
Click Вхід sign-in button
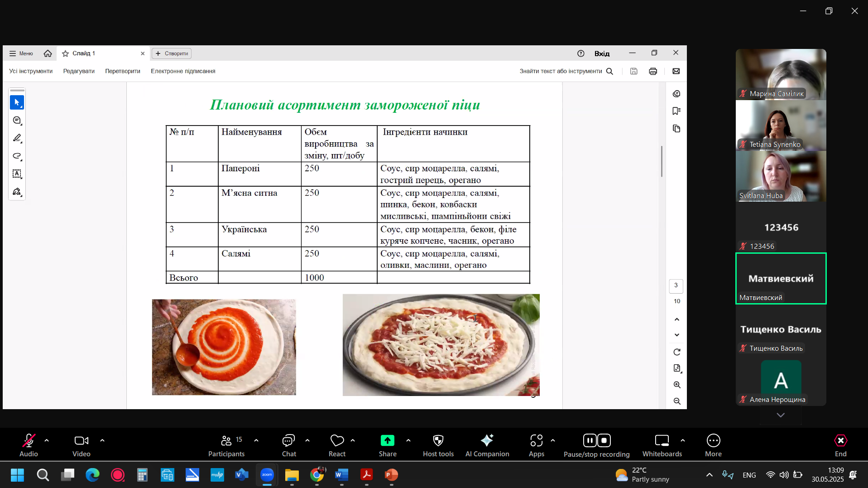point(602,53)
